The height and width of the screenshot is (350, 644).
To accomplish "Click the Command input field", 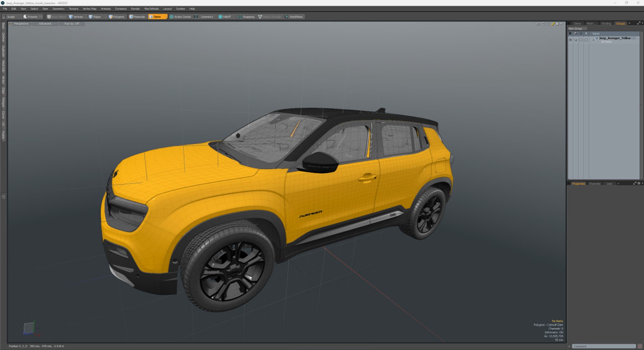I will [x=604, y=346].
